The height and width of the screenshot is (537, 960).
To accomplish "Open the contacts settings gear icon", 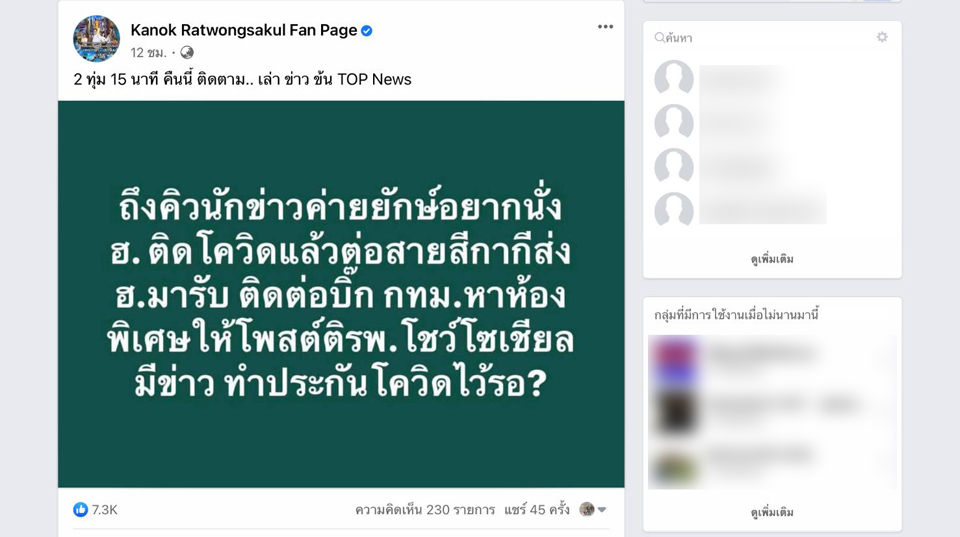I will tap(882, 37).
